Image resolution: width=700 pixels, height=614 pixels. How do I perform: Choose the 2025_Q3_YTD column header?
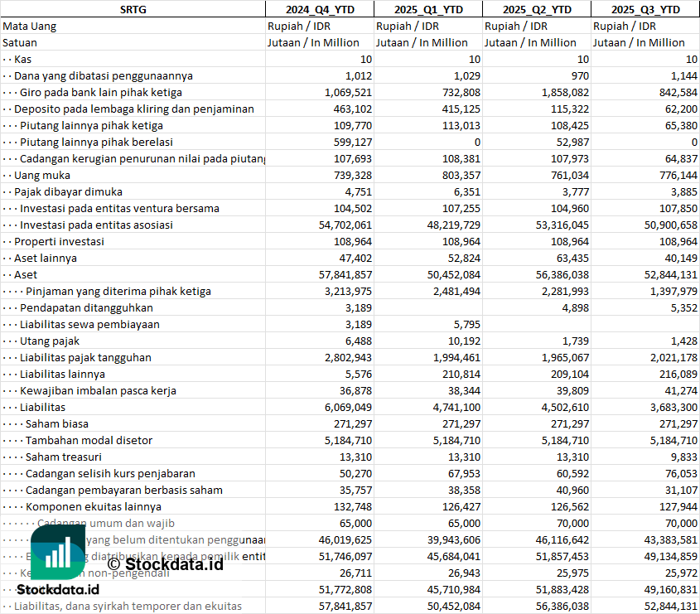[645, 9]
